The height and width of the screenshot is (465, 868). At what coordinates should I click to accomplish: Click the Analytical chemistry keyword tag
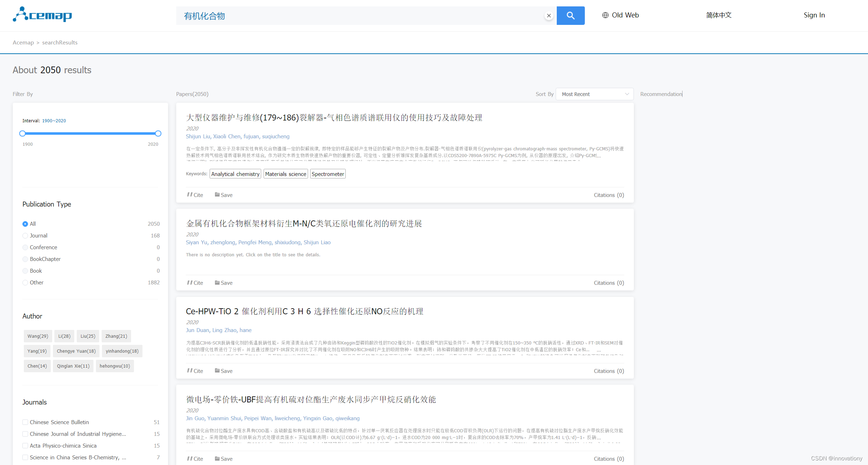tap(235, 174)
